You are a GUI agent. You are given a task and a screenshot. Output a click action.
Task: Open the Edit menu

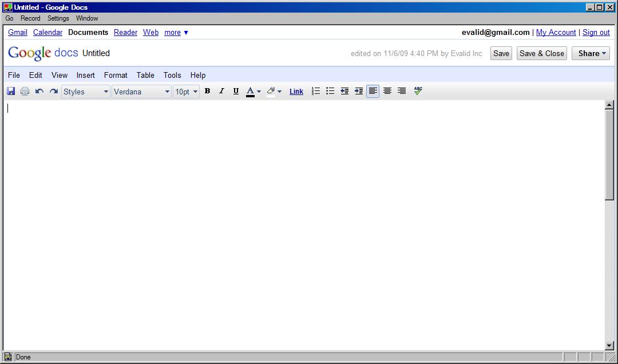(x=35, y=75)
